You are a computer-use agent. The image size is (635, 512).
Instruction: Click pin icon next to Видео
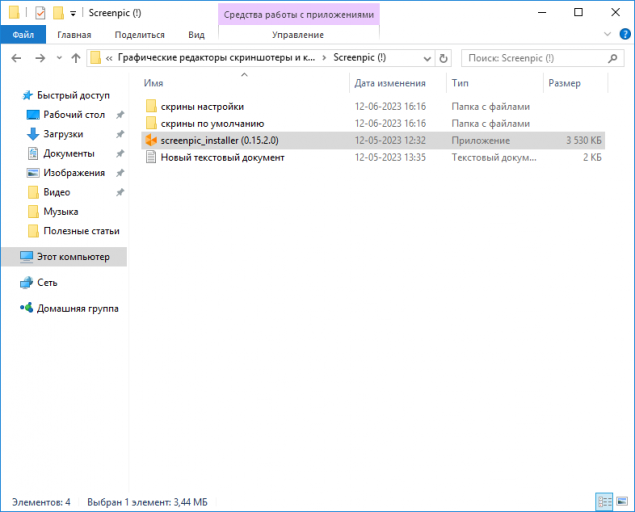click(x=120, y=192)
